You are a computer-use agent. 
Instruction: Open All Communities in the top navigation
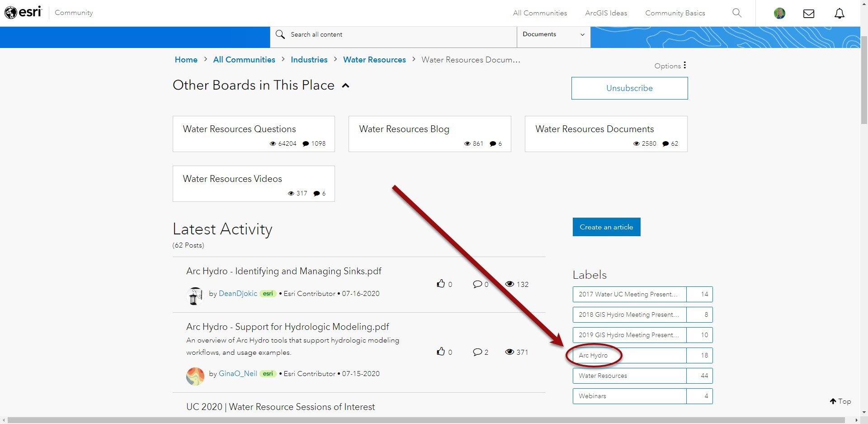point(540,13)
